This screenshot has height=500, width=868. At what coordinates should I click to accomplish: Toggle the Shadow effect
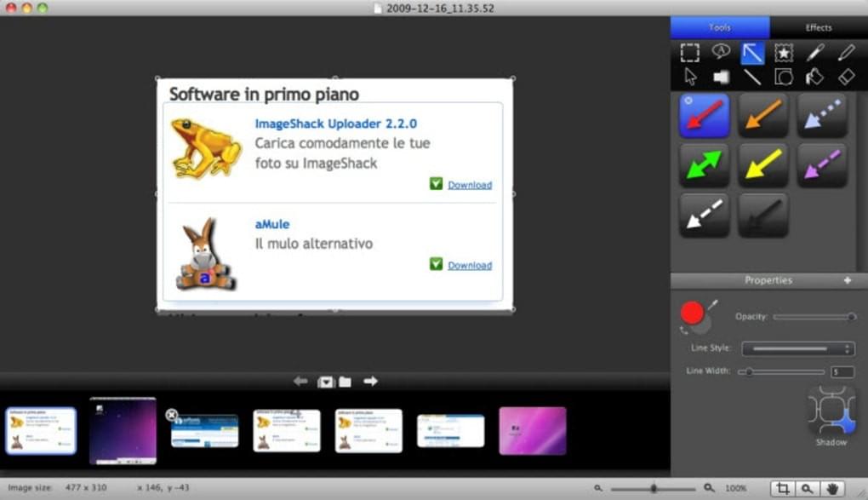[831, 412]
